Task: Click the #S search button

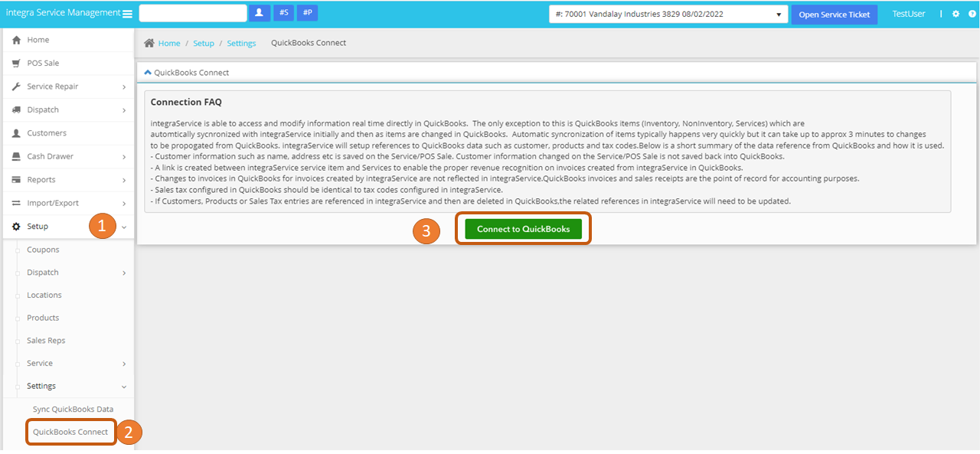Action: coord(284,13)
